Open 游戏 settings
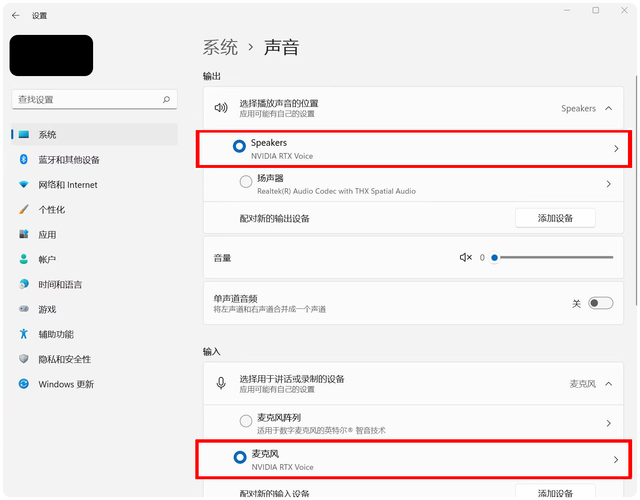This screenshot has height=500, width=640. pos(94,309)
